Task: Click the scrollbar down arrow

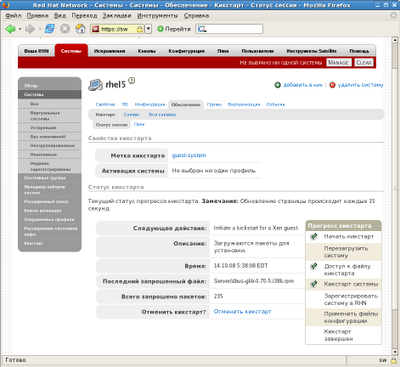Action: 395,351
